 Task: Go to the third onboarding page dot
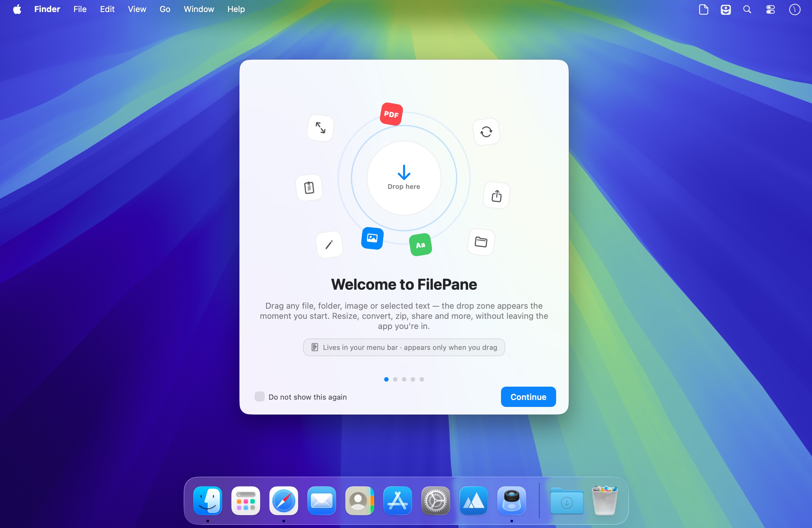coord(404,379)
